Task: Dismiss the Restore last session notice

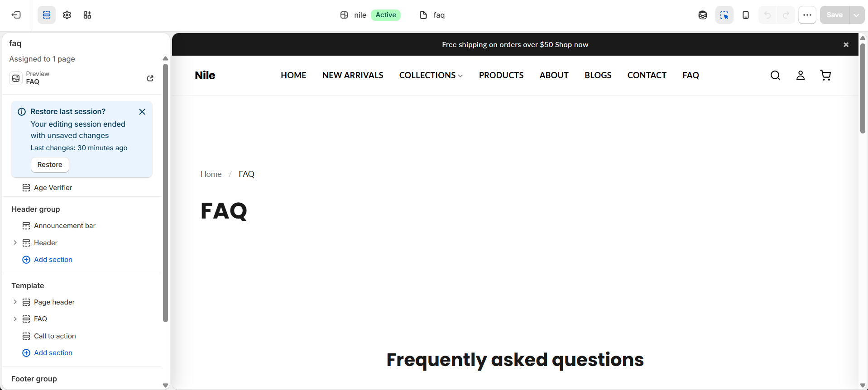Action: 142,112
